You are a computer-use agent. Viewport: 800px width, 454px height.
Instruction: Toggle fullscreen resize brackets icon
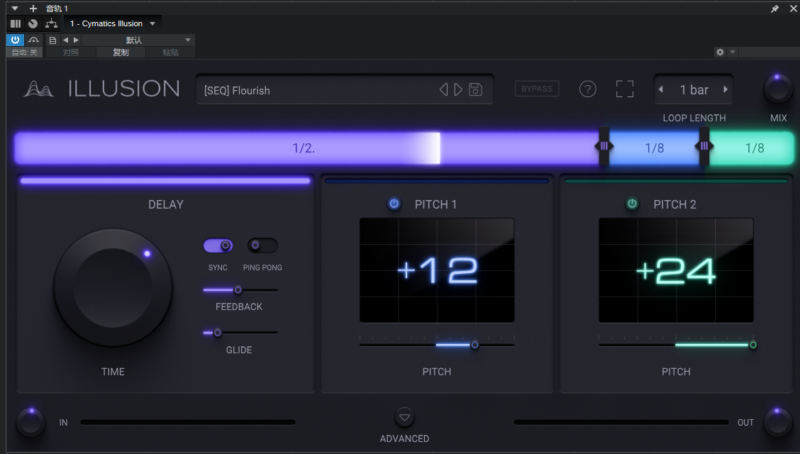click(624, 89)
